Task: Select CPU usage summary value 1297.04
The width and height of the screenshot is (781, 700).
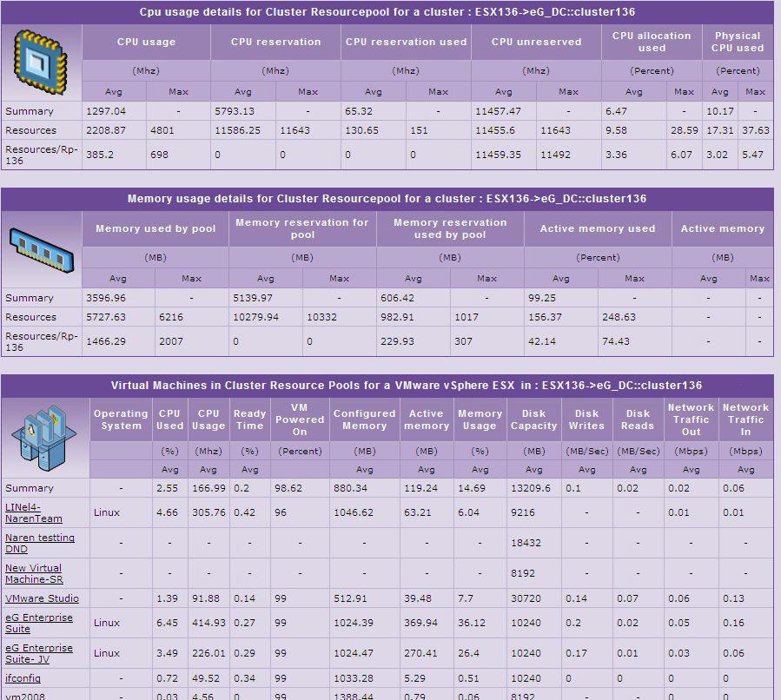Action: click(106, 111)
